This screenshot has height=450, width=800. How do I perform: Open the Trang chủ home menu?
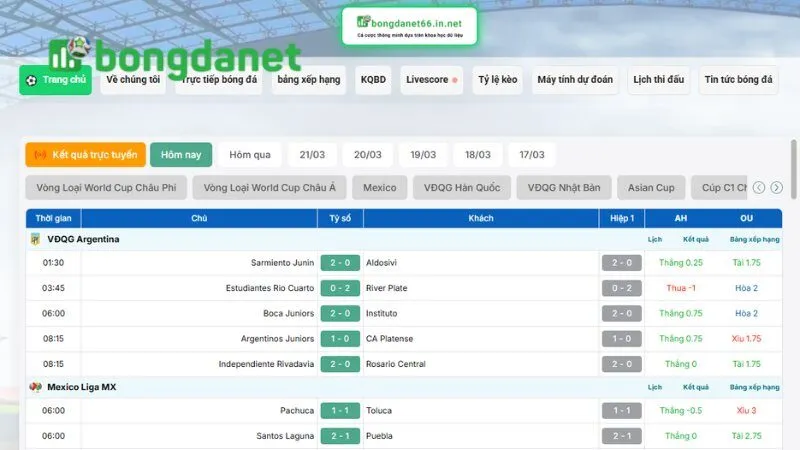coord(56,80)
